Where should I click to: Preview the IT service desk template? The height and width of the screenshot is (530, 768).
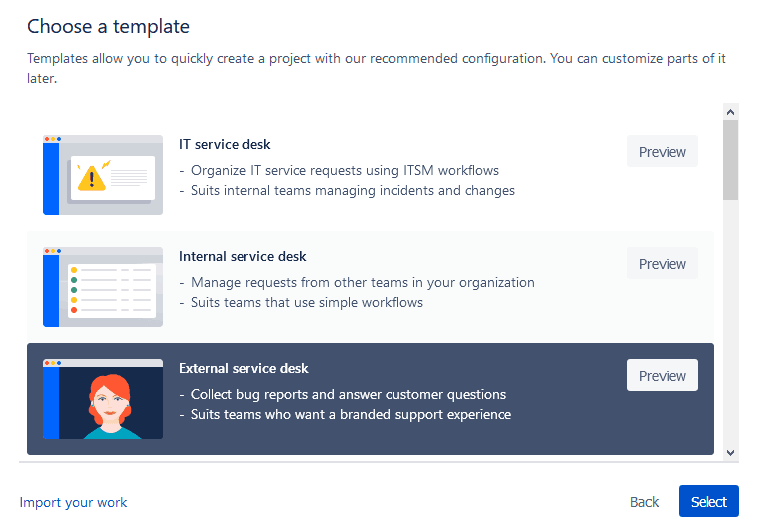(x=662, y=152)
